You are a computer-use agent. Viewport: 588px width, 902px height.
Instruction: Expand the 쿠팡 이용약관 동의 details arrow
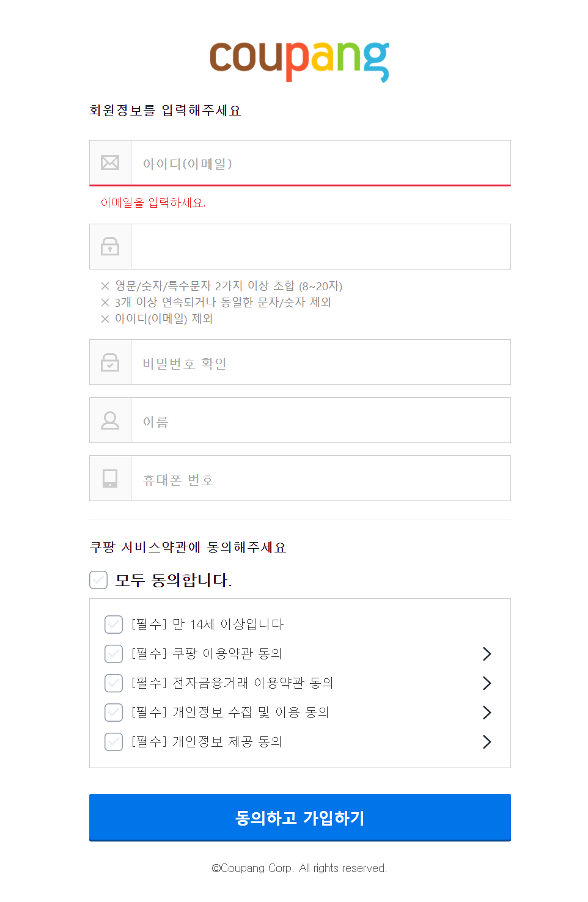coord(487,654)
